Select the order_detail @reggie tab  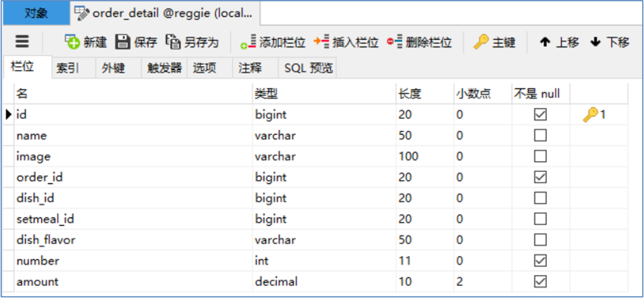coord(166,13)
